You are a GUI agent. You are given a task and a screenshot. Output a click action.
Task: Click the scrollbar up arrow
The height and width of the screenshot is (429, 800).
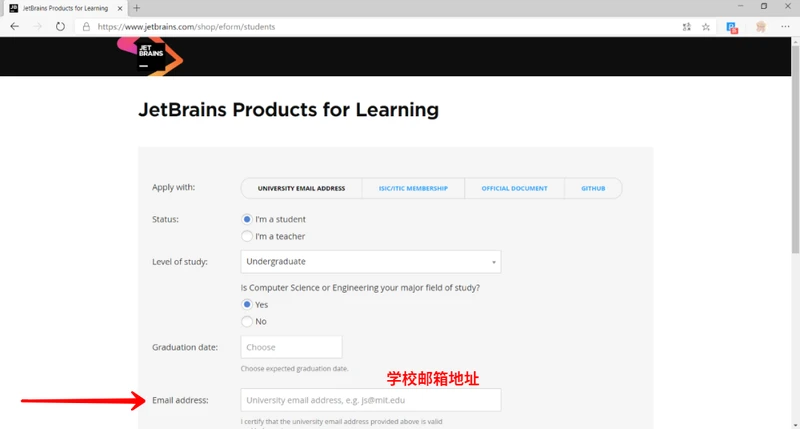795,41
